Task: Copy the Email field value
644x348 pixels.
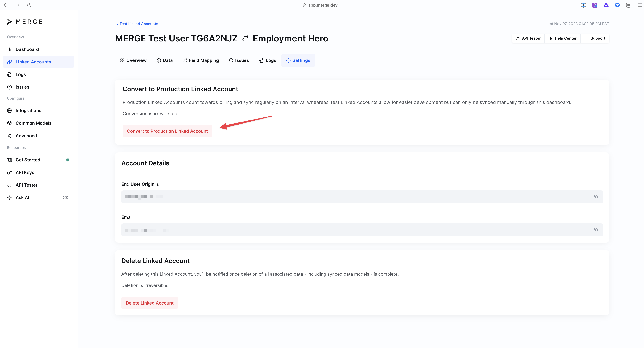Action: pos(596,230)
